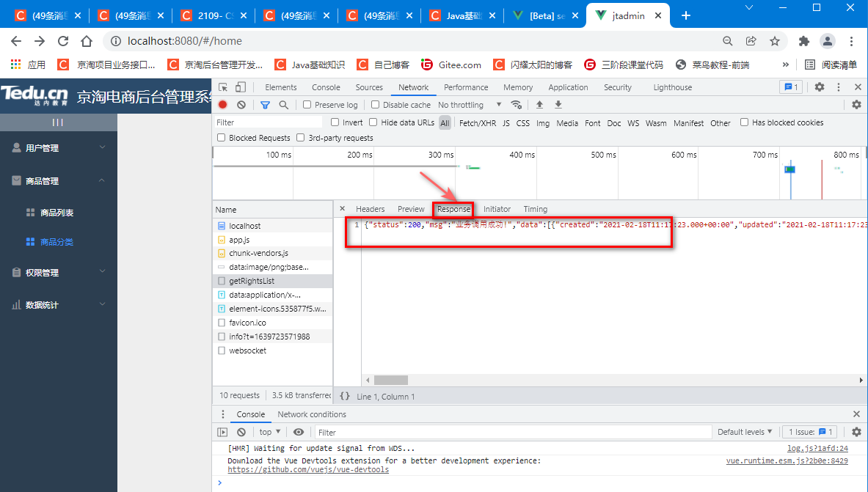Check 3rd-party requests

pyautogui.click(x=301, y=138)
